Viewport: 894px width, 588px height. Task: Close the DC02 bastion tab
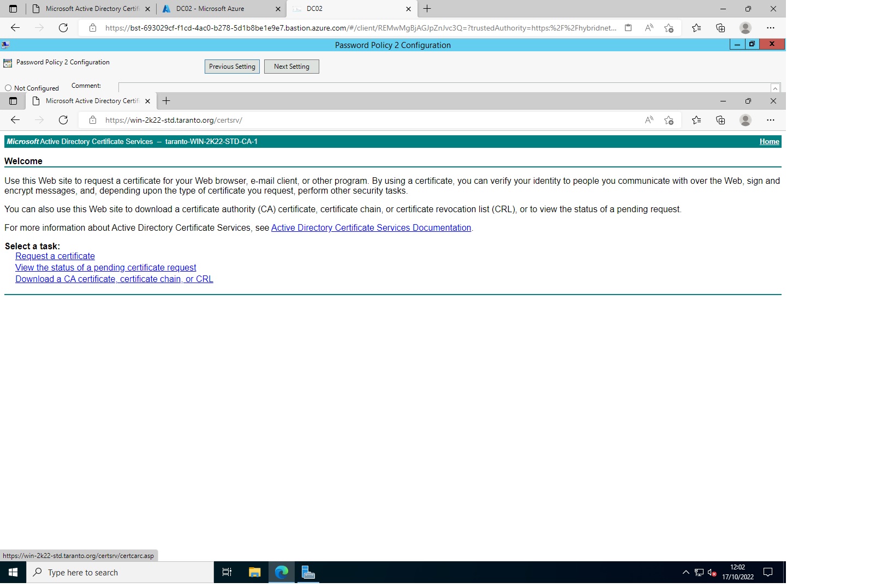pyautogui.click(x=408, y=9)
